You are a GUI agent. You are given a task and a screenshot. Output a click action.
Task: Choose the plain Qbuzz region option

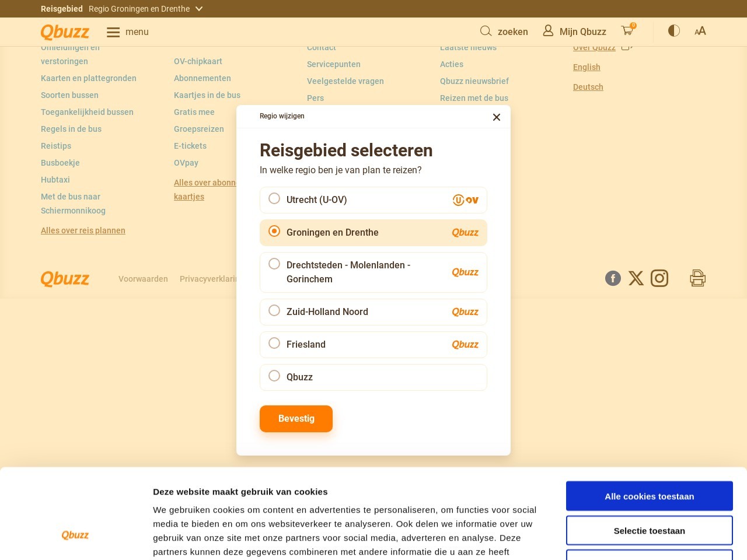tap(373, 377)
